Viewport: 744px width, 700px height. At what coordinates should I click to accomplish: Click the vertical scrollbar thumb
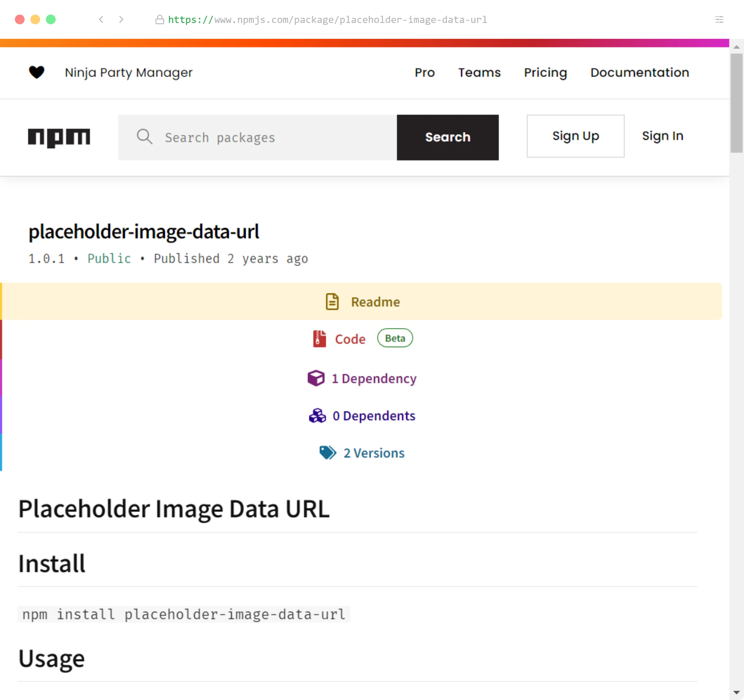737,103
